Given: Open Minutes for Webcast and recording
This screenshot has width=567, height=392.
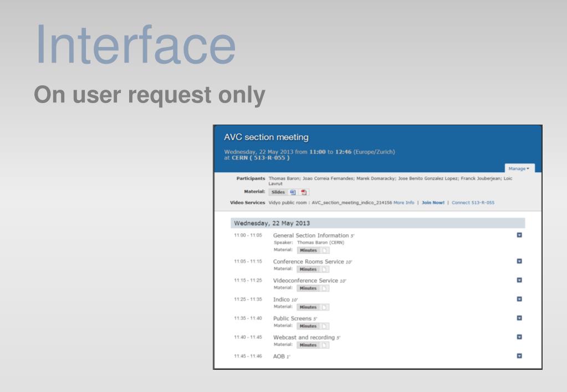Looking at the screenshot, I should click(x=308, y=345).
